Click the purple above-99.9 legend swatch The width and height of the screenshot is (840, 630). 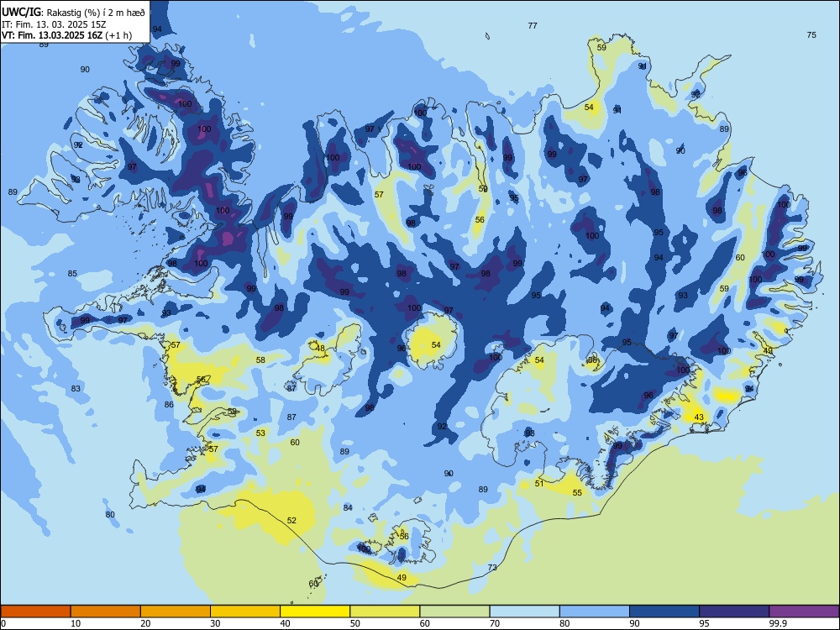pos(804,612)
